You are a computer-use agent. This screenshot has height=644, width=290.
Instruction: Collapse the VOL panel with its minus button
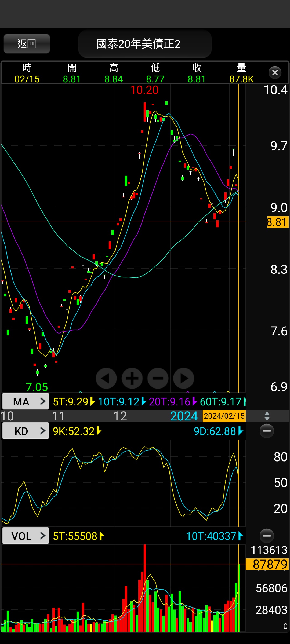click(267, 536)
